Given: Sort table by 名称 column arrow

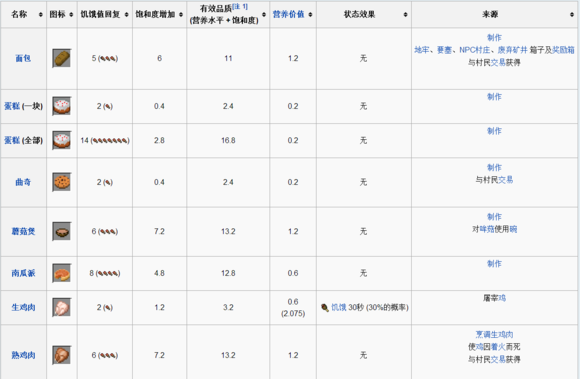Looking at the screenshot, I should point(40,14).
